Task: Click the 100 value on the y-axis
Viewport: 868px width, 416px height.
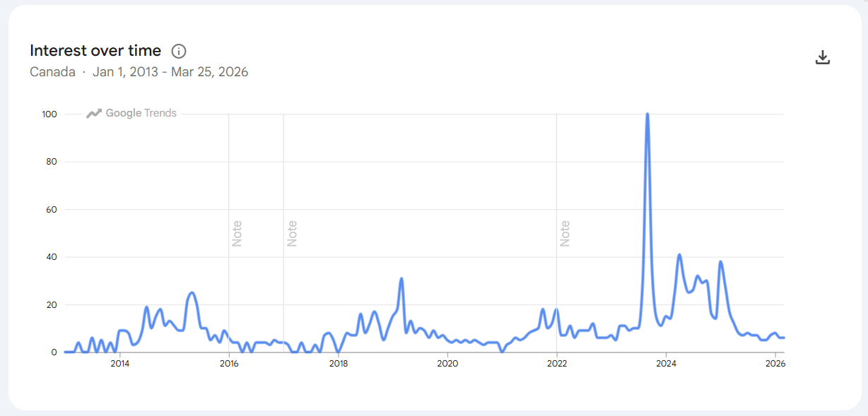Action: tap(49, 113)
